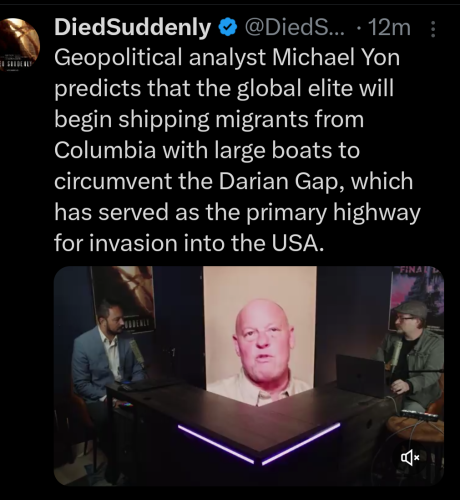This screenshot has width=460, height=500.
Task: Open the DiedSuddenly display name link
Action: click(x=133, y=27)
